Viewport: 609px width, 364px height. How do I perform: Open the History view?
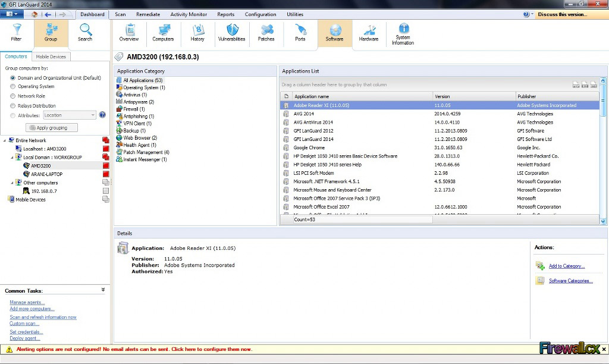coord(197,33)
